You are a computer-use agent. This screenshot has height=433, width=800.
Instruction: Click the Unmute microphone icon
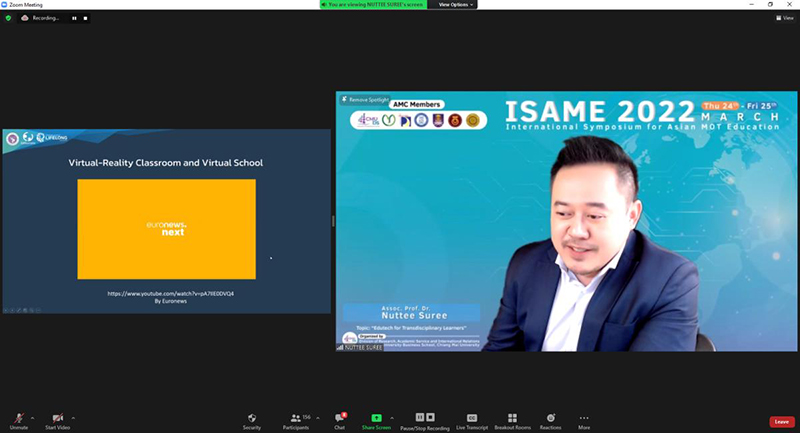click(19, 418)
